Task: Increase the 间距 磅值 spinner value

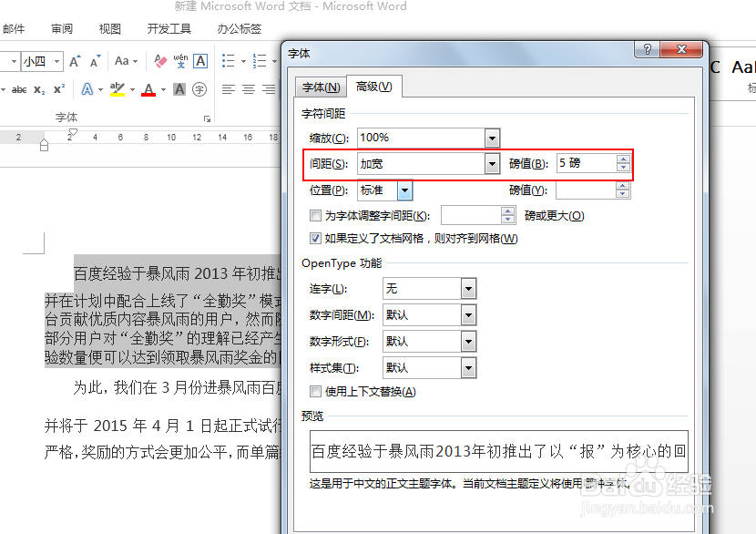Action: (623, 159)
